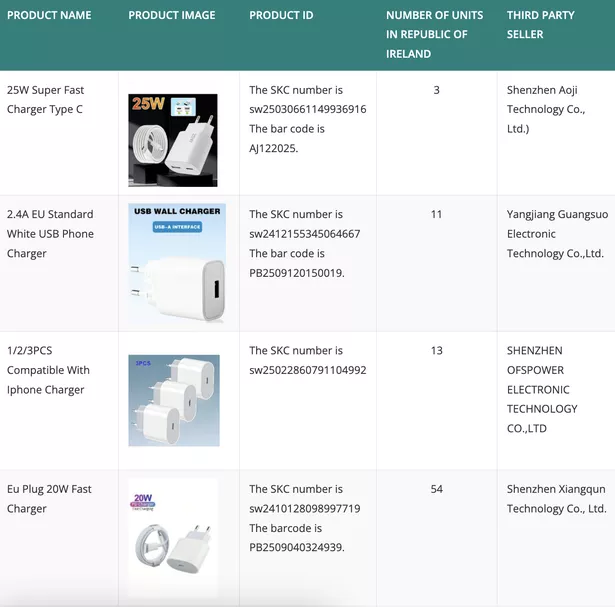Select the 1/2/3PCS Compatible With Iphone Charger name

click(48, 370)
